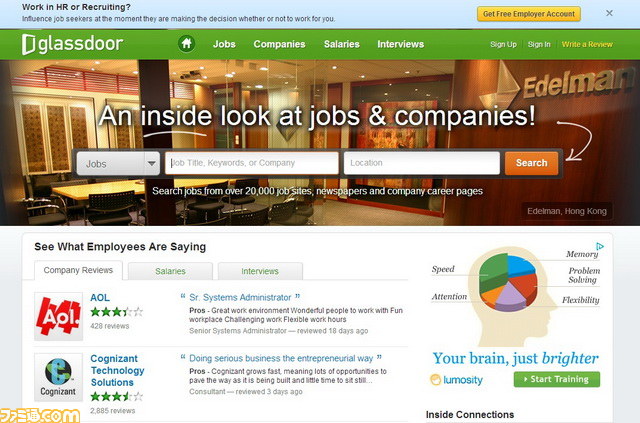Click the Glassdoor logo
This screenshot has width=640, height=423.
72,44
